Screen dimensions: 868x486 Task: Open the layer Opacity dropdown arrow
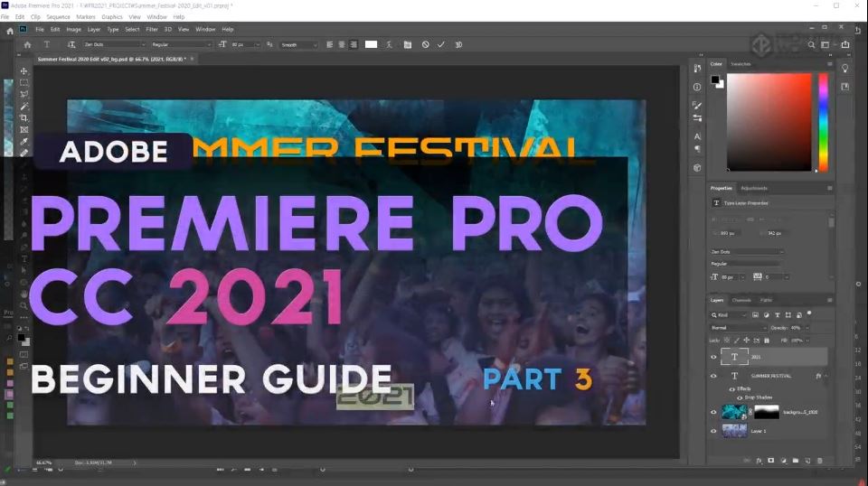pyautogui.click(x=807, y=328)
